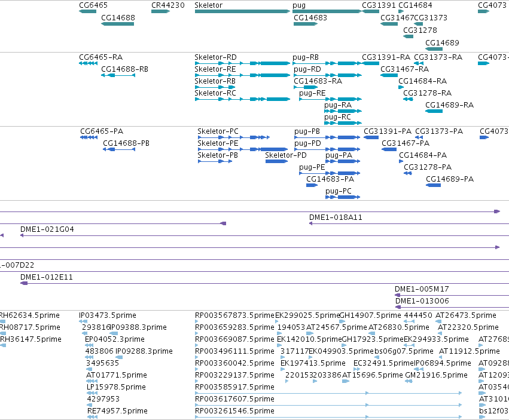Select the AT01771.5prime EST

point(92,381)
